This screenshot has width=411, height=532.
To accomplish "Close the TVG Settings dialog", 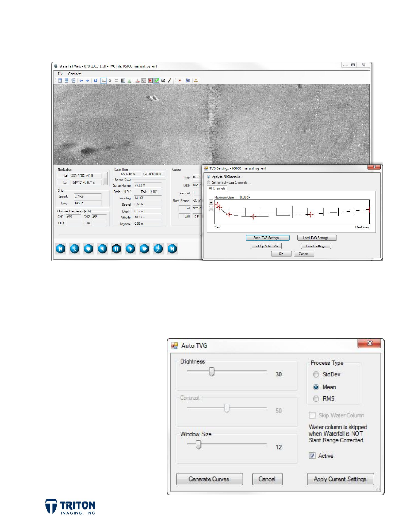I will click(374, 167).
